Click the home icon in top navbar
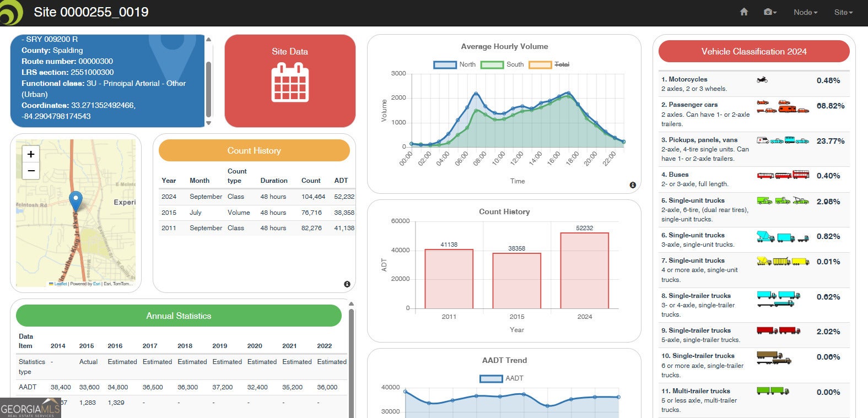 [x=743, y=12]
